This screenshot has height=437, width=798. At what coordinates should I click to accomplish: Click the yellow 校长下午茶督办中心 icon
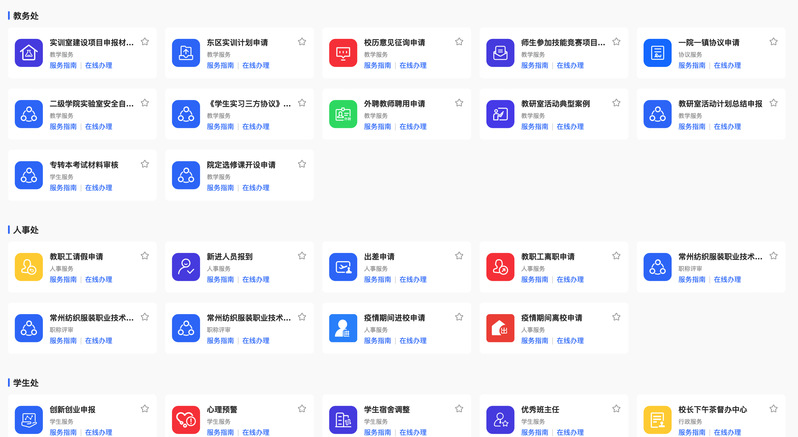coord(657,419)
